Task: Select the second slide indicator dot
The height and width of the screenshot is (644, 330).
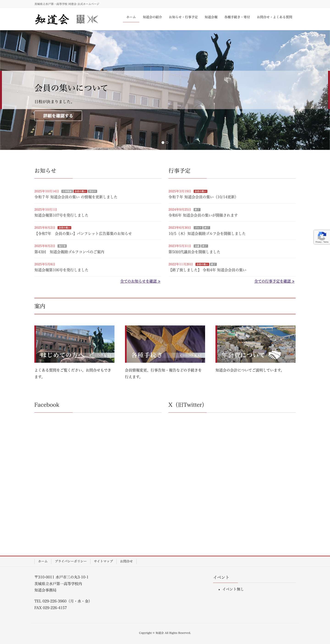Action: point(167,143)
